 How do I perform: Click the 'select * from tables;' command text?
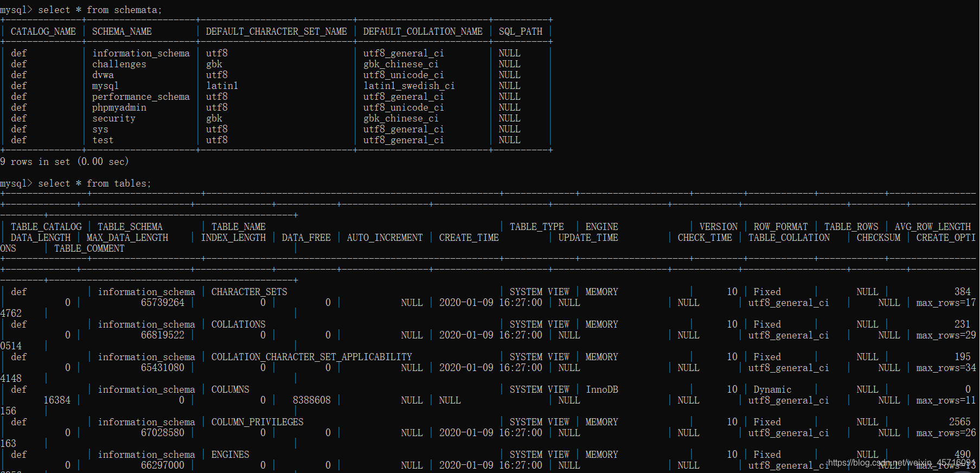coord(94,183)
